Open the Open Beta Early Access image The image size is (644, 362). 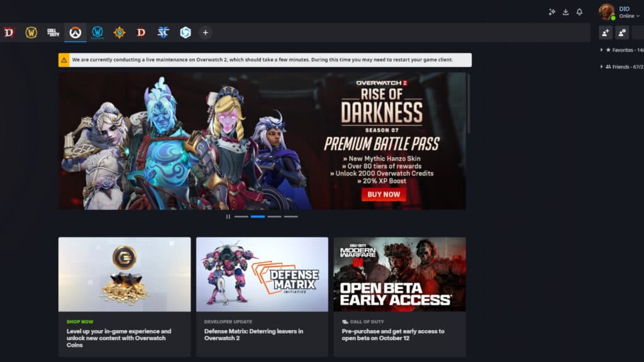(399, 274)
